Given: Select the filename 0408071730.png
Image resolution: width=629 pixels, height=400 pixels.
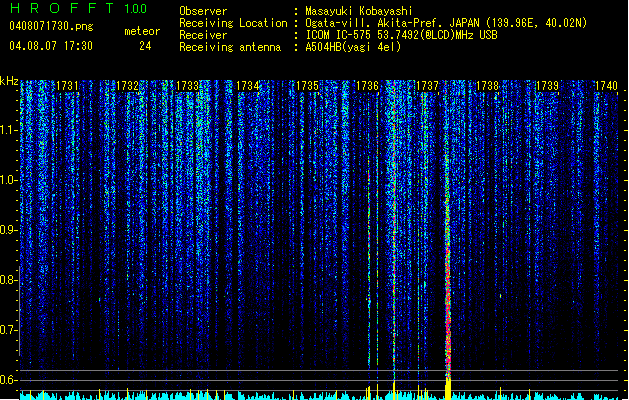Looking at the screenshot, I should click(51, 26).
